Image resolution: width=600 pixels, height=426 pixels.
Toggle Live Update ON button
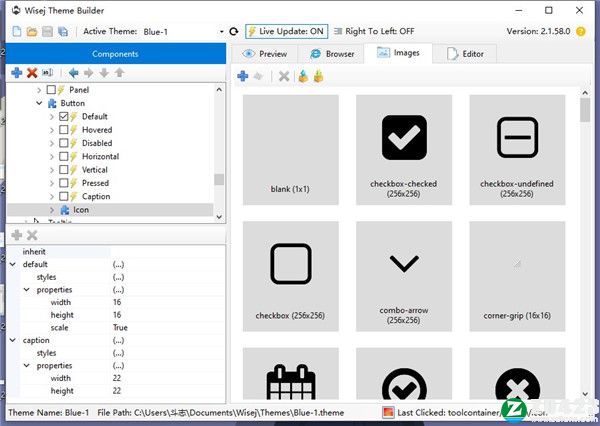click(286, 31)
